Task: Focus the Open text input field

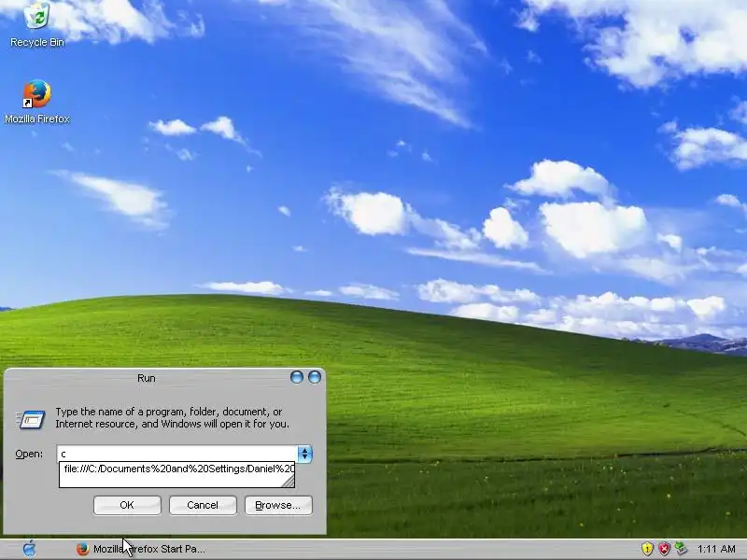Action: (x=177, y=455)
